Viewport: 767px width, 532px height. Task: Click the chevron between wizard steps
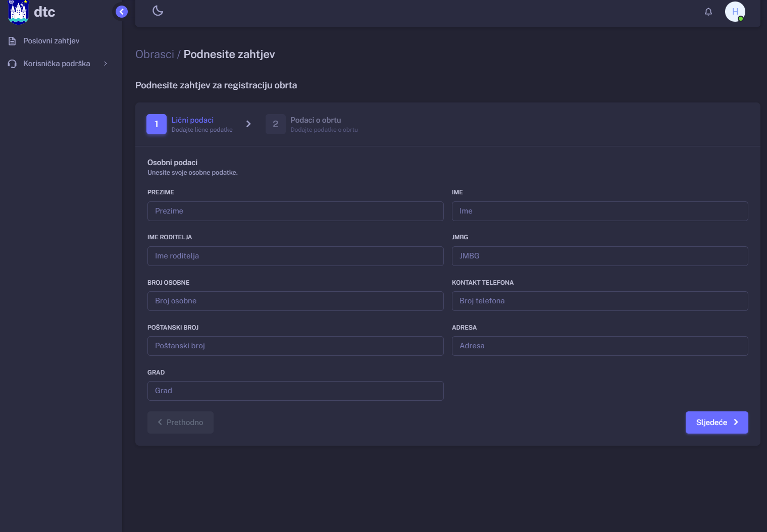[248, 124]
